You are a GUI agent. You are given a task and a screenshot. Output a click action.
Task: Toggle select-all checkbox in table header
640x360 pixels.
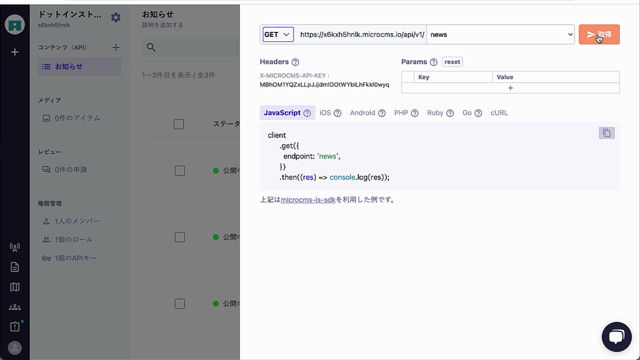[179, 124]
